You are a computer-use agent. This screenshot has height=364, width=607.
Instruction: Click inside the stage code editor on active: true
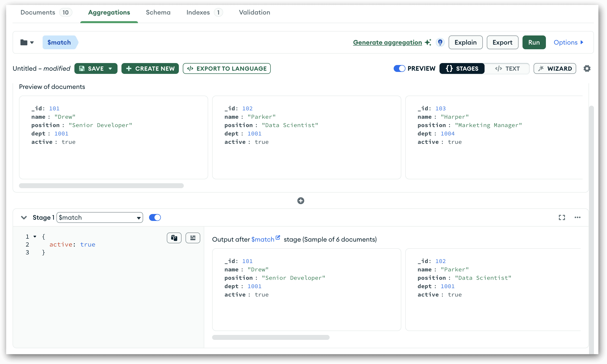72,245
